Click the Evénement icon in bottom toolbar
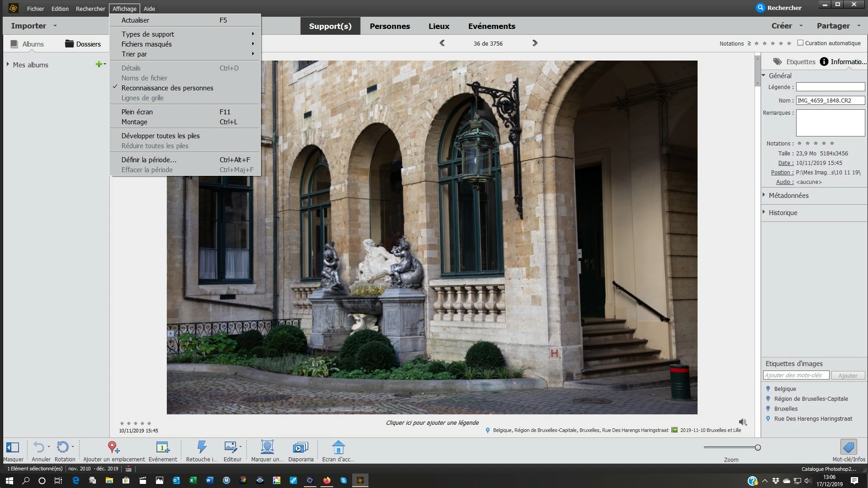 tap(162, 447)
